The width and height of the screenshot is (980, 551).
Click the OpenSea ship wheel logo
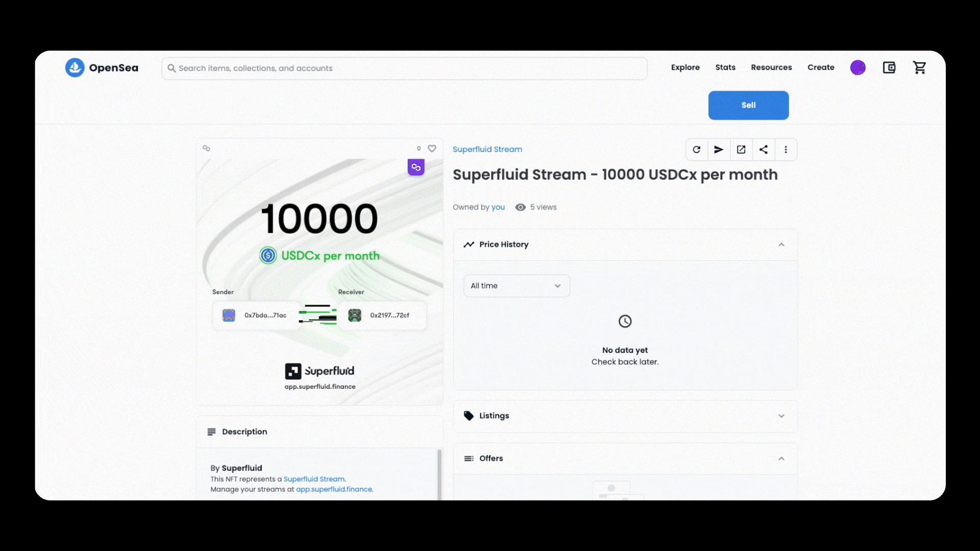[x=74, y=67]
